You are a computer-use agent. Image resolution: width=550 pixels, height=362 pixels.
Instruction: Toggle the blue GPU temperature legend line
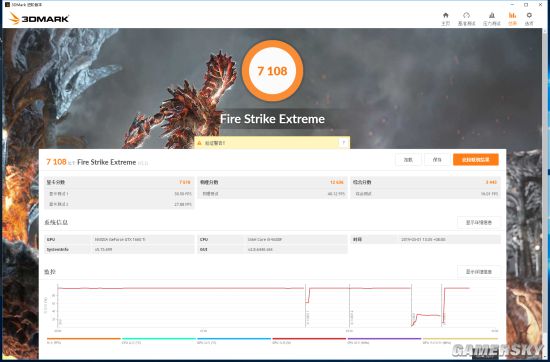pyautogui.click(x=234, y=340)
